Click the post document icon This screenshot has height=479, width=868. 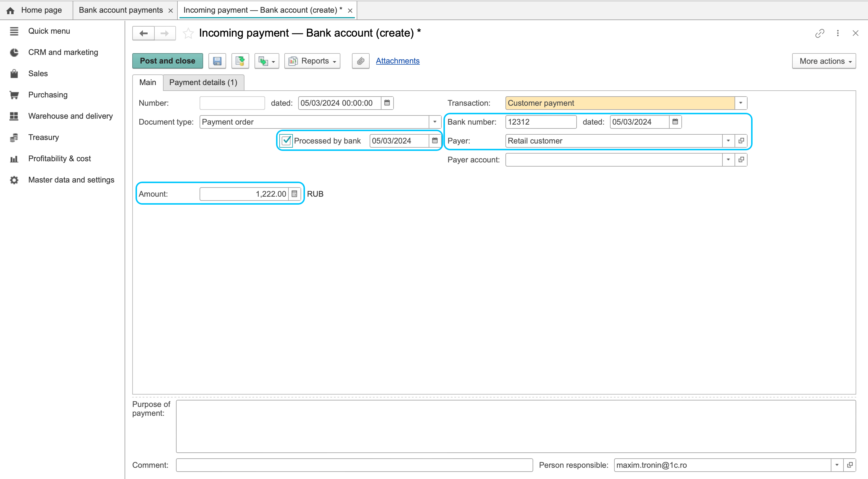(x=240, y=61)
